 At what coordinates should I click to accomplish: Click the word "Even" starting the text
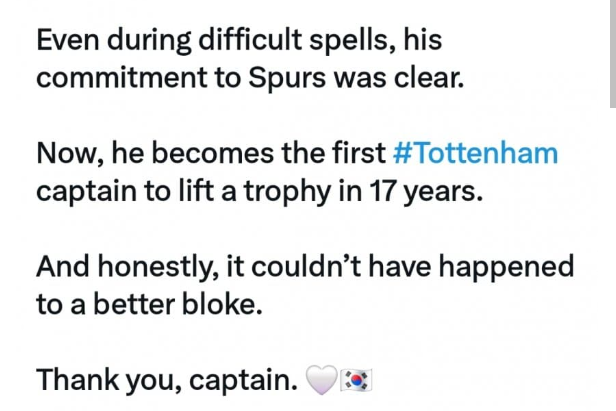(x=68, y=40)
